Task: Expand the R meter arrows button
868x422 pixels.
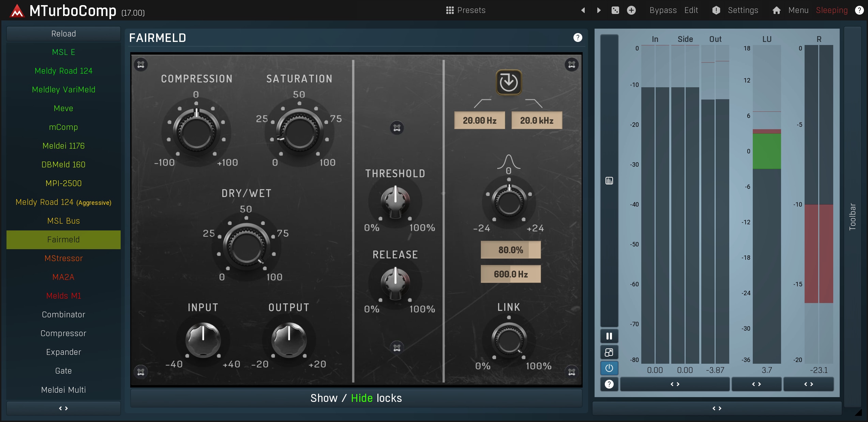Action: (808, 384)
